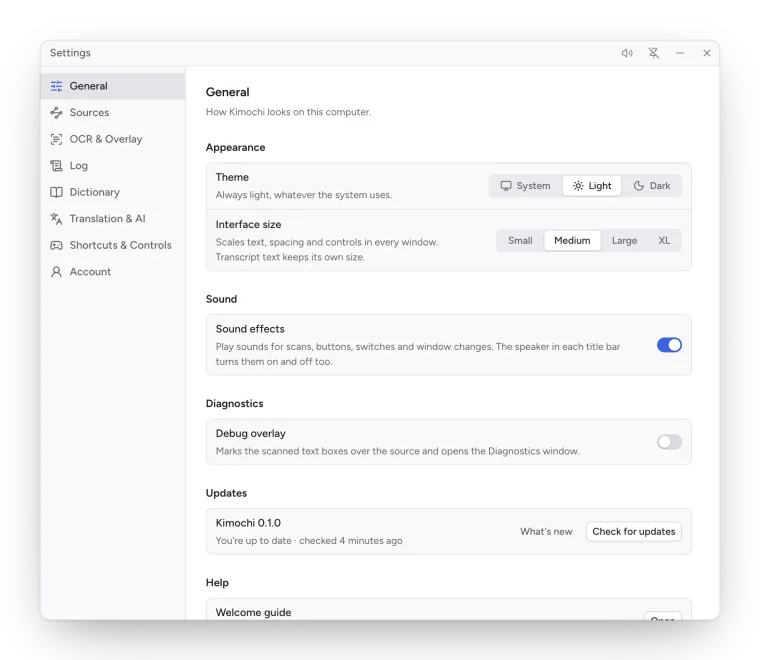Click the OCR & Overlay scan icon
The width and height of the screenshot is (760, 660).
tap(56, 139)
